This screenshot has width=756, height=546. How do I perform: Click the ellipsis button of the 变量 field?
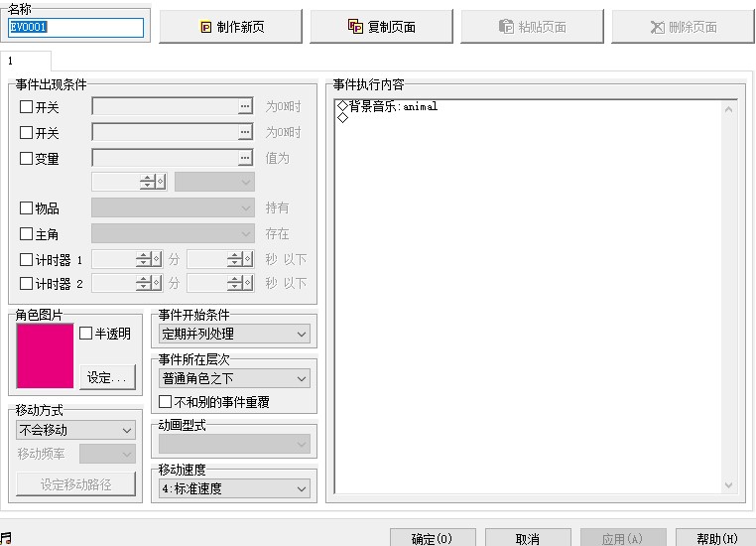pyautogui.click(x=245, y=158)
